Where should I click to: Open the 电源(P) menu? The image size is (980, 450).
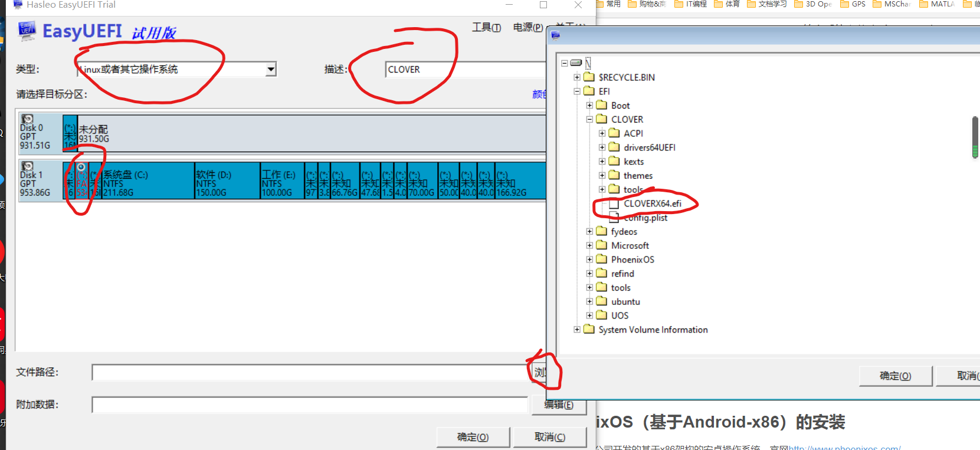(528, 28)
